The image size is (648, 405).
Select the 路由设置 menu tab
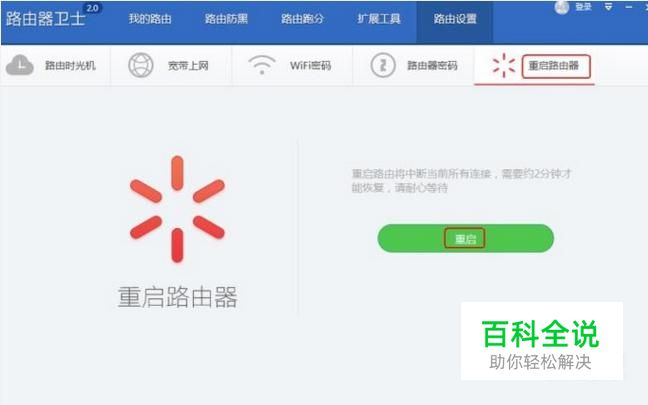coord(455,21)
